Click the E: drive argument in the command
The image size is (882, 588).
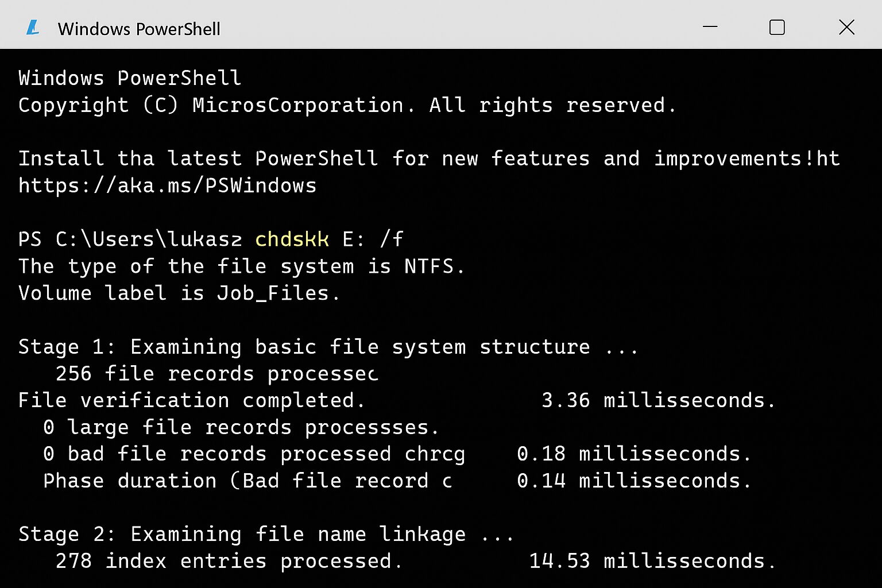[353, 239]
